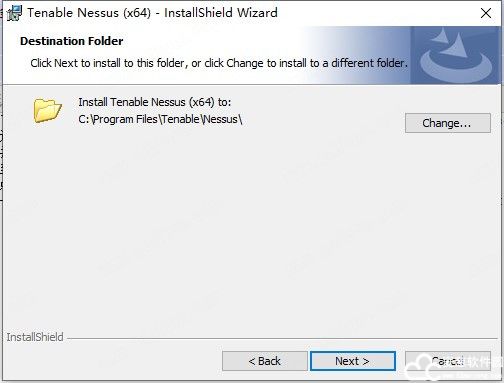Click the background window sliver at left edge
504x383 pixels.
(x=1, y=150)
